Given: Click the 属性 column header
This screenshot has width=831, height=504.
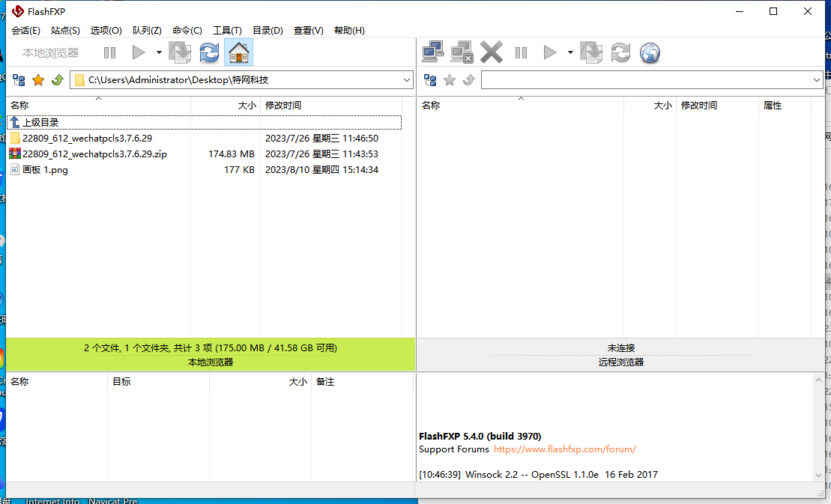Looking at the screenshot, I should (x=785, y=106).
